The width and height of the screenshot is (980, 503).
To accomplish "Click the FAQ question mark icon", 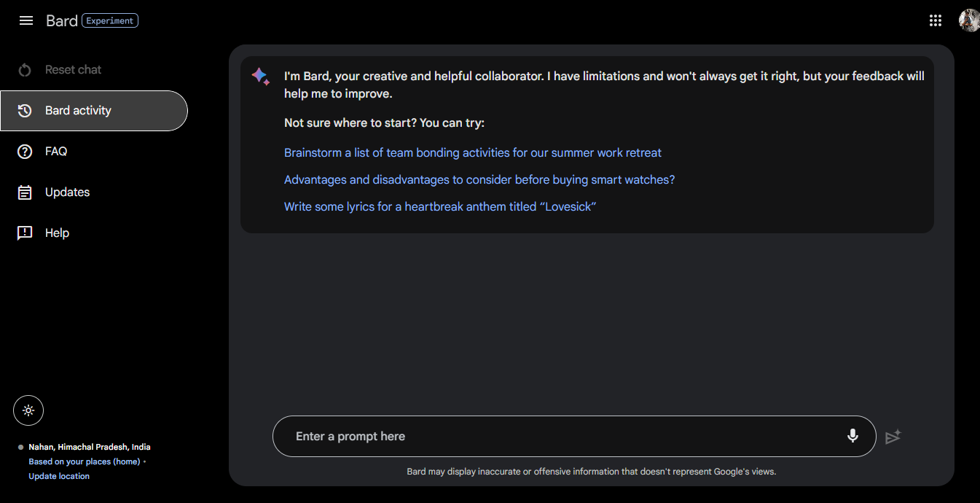I will tap(25, 152).
